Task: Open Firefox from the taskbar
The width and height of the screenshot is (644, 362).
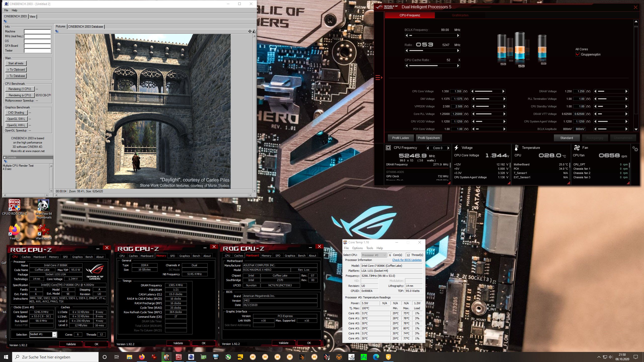Action: [142, 357]
